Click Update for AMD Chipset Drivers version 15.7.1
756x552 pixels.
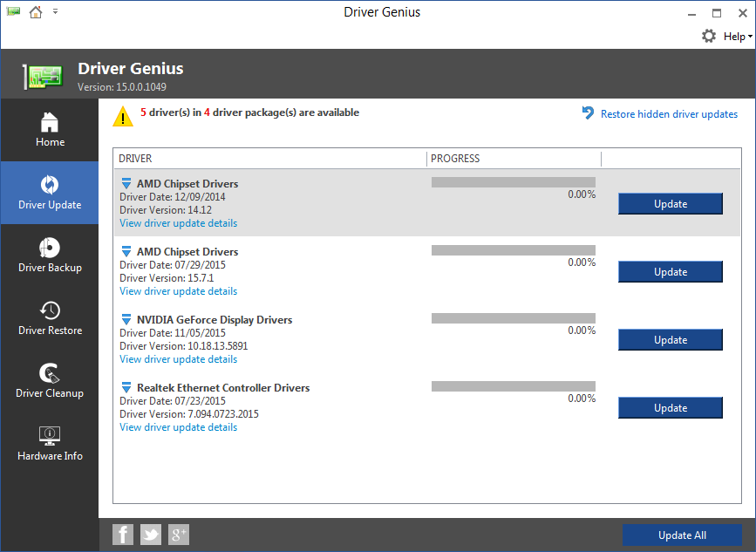[671, 272]
